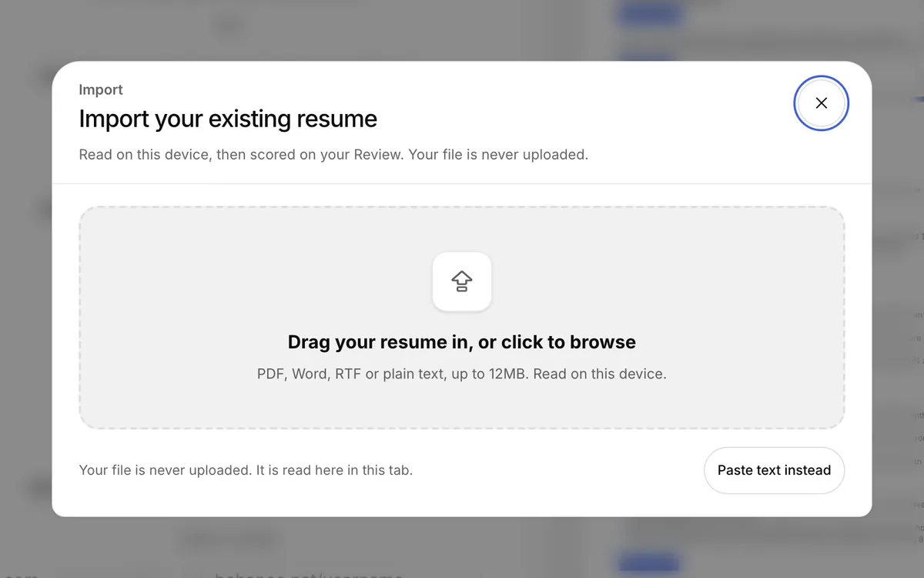Dismiss the dialog by clicking the dimmed backdrop

23,308
